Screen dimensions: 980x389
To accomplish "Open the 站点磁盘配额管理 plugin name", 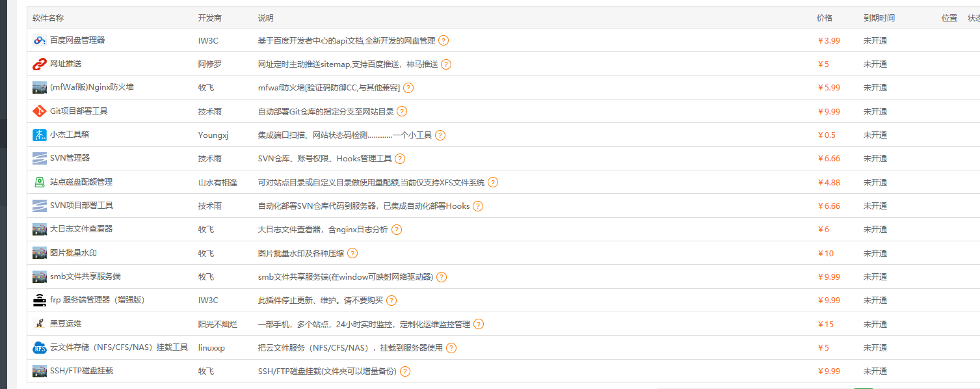I will pyautogui.click(x=81, y=182).
